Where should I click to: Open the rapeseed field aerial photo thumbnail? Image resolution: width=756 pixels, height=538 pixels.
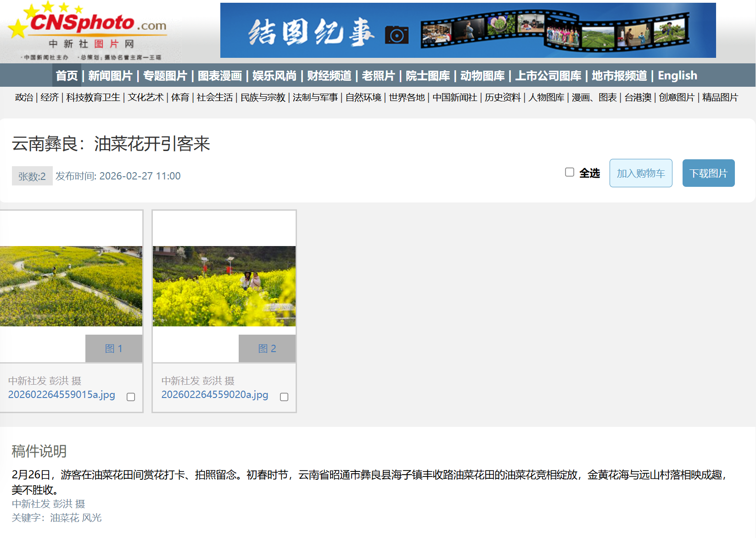point(71,286)
